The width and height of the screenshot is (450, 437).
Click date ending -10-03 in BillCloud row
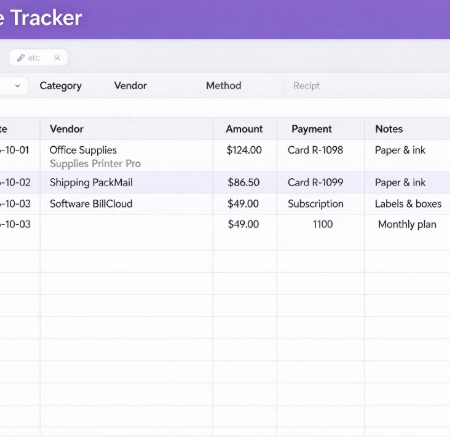15,204
